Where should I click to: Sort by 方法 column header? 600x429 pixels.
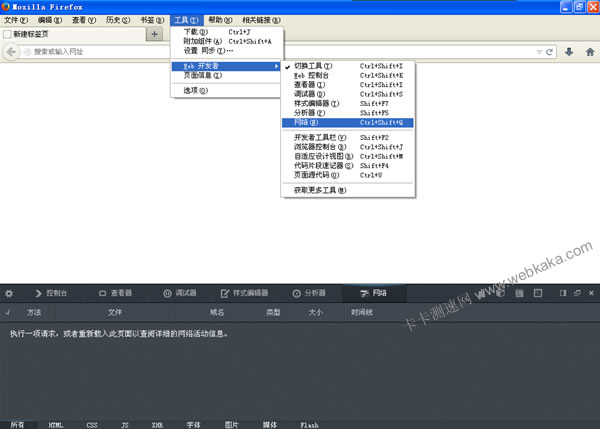34,312
